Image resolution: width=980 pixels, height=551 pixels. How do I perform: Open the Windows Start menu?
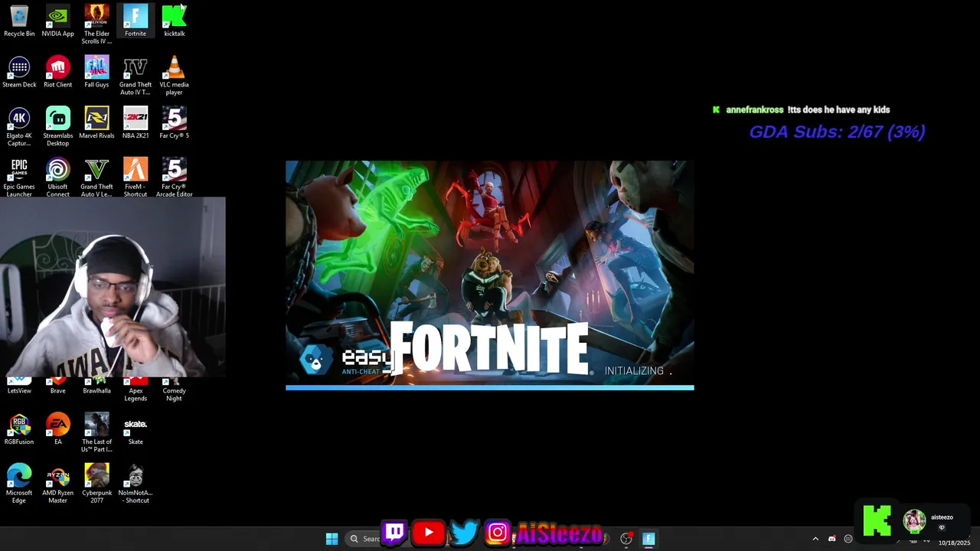click(332, 539)
